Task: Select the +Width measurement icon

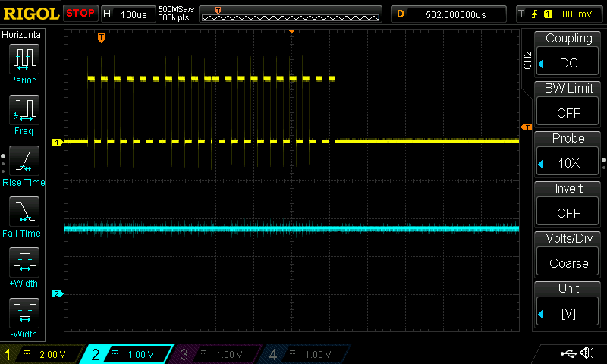Action: coord(24,262)
